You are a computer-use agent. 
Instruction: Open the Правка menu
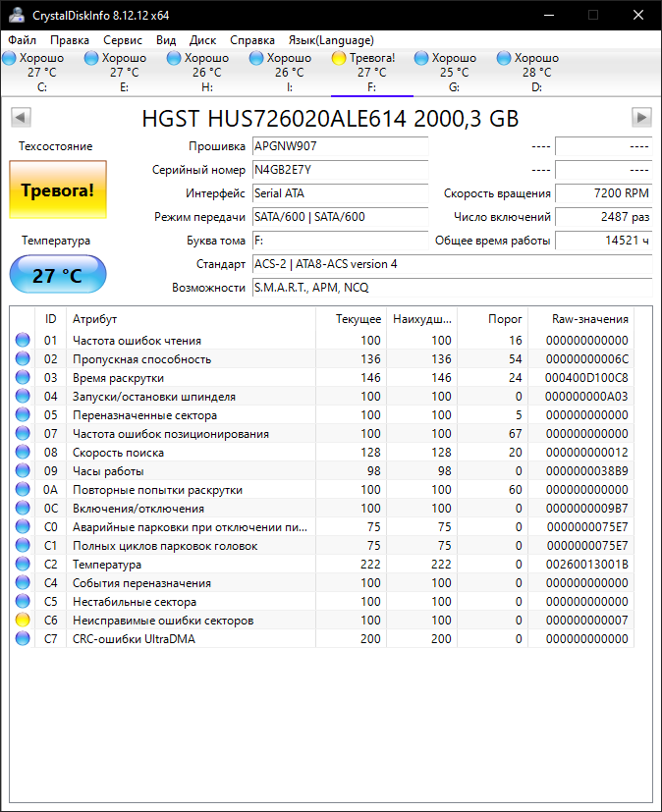[70, 40]
